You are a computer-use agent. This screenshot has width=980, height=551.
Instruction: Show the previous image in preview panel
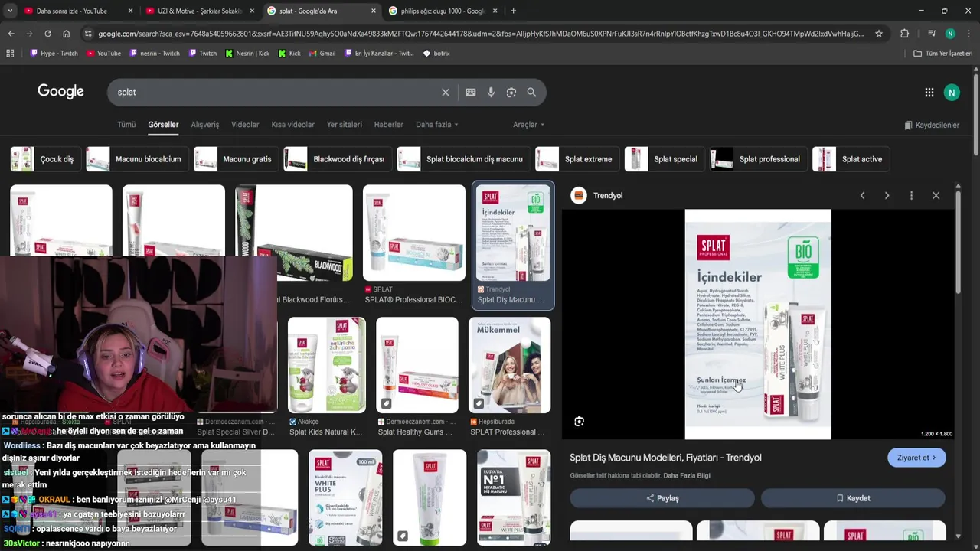862,195
